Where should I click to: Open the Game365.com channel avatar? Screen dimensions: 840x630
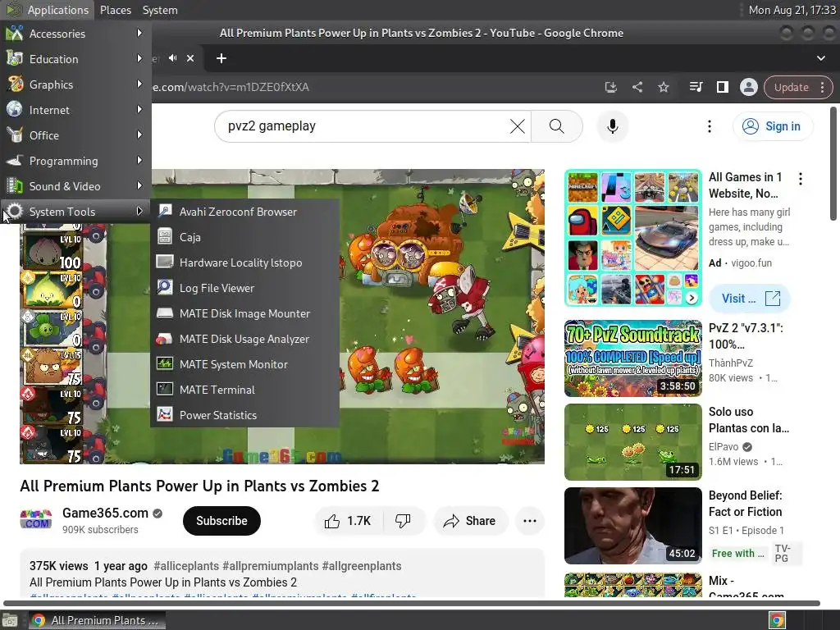(x=36, y=520)
